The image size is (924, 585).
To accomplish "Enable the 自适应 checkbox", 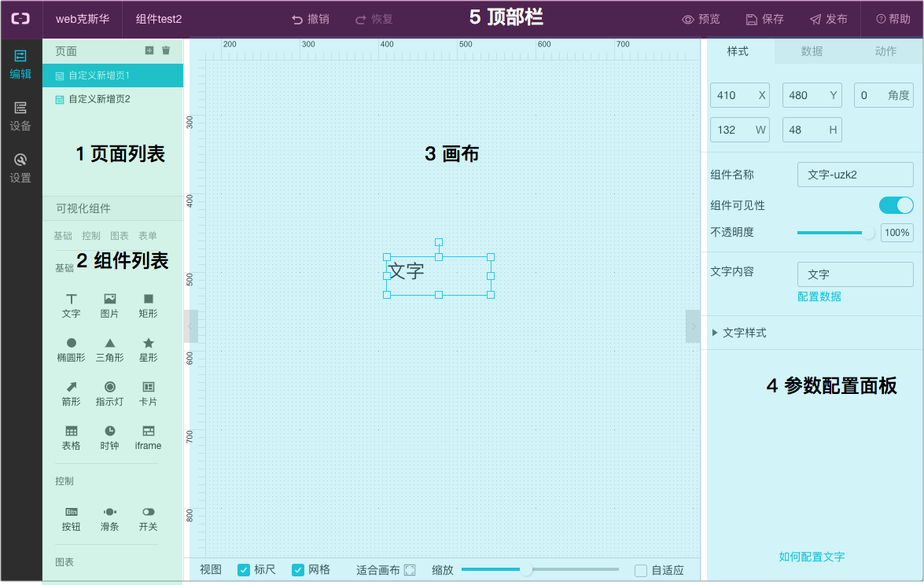I will pyautogui.click(x=641, y=571).
